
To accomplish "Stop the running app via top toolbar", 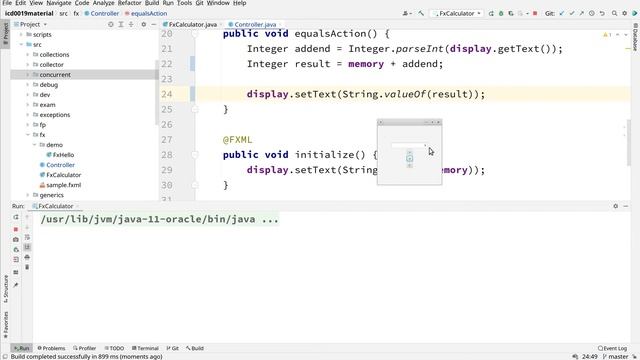I will (535, 13).
